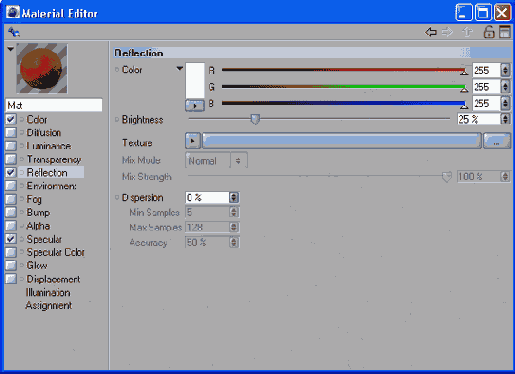Click the B value spinner arrows

(505, 103)
